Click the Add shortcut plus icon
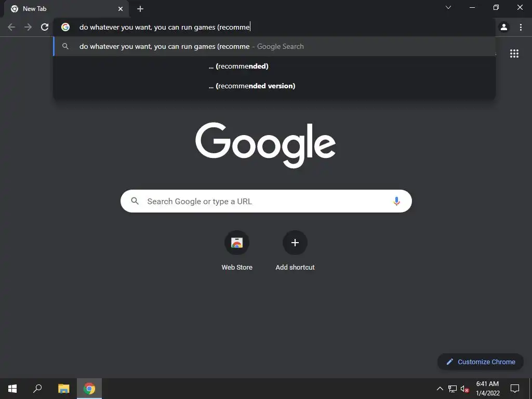 [295, 243]
